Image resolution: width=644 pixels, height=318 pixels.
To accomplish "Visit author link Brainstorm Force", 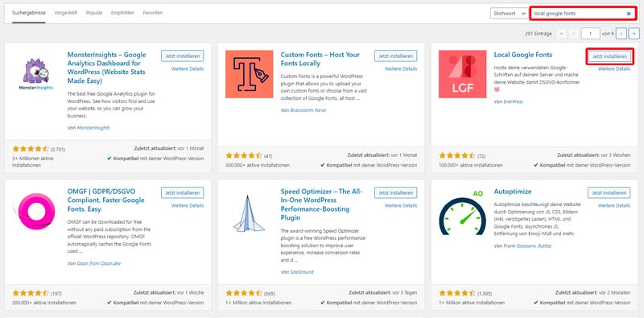I will 308,110.
